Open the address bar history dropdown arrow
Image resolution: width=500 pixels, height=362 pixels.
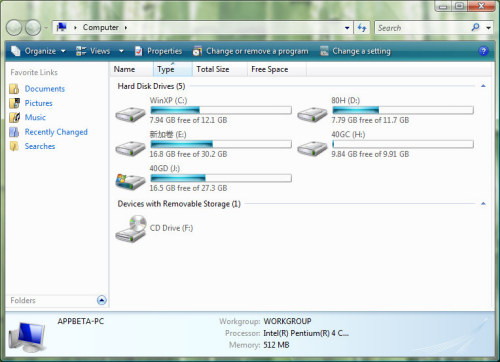(347, 28)
